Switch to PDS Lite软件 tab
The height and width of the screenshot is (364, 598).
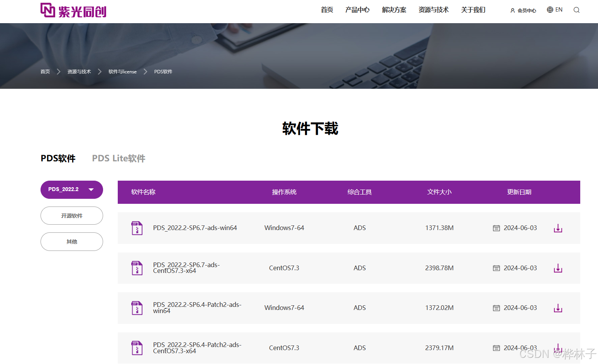(x=119, y=158)
